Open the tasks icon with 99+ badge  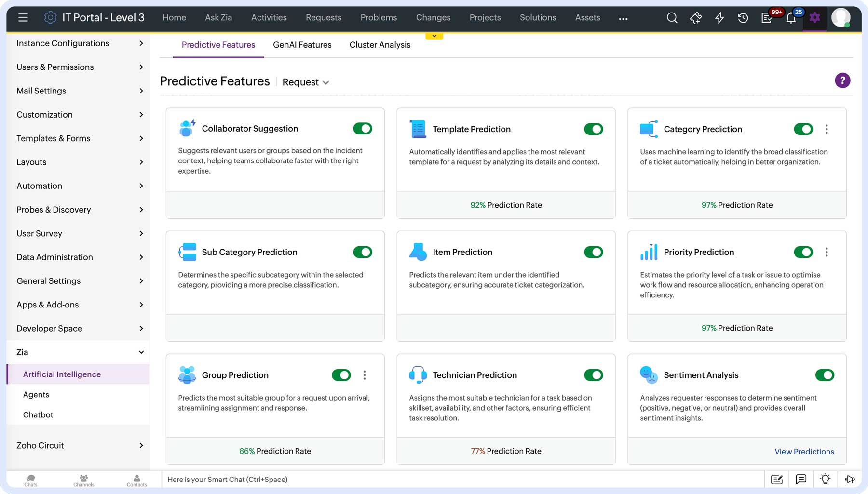pyautogui.click(x=767, y=18)
